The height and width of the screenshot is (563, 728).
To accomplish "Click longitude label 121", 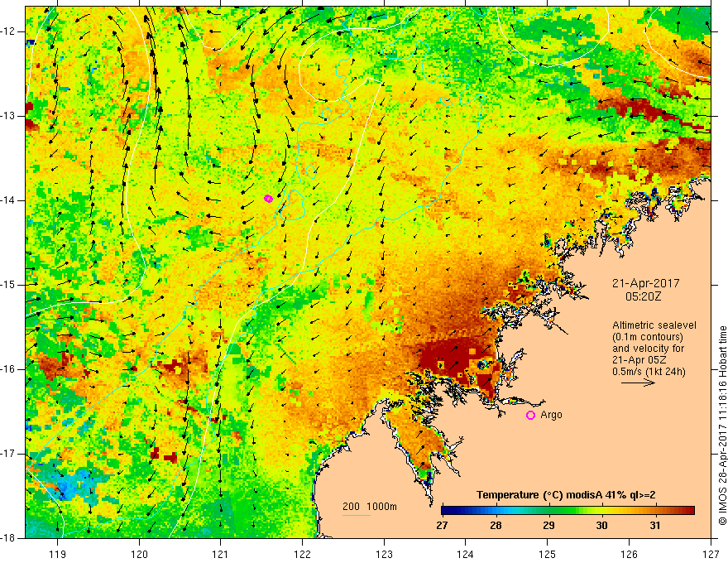I will 221,554.
